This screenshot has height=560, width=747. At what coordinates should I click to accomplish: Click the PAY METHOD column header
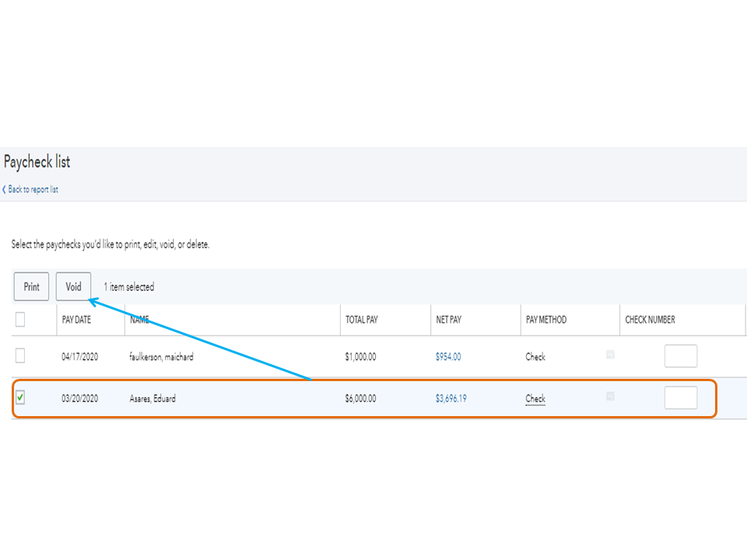point(546,320)
